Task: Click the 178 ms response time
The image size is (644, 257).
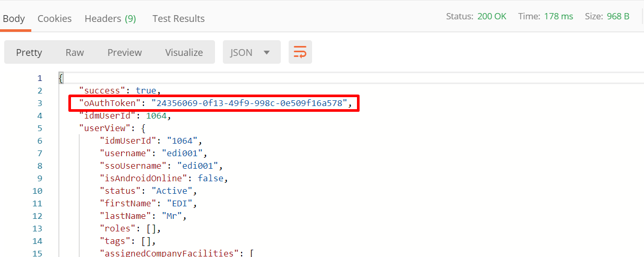Action: (x=558, y=16)
